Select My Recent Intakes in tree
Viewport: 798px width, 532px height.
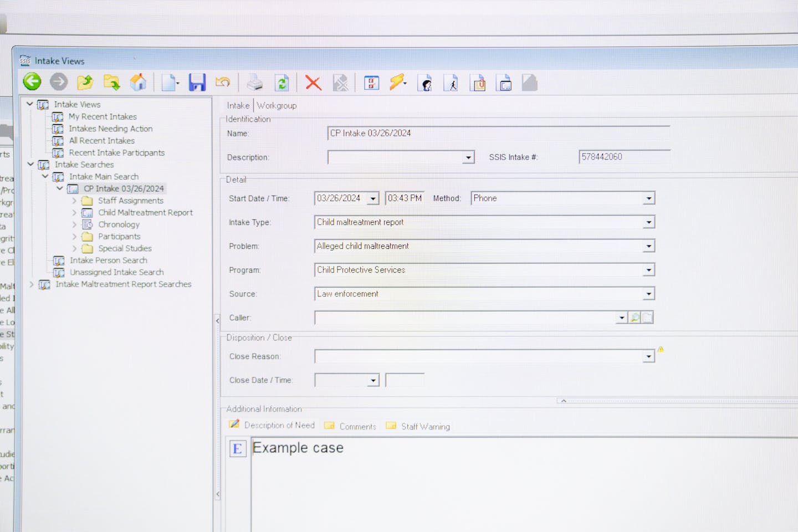[103, 116]
